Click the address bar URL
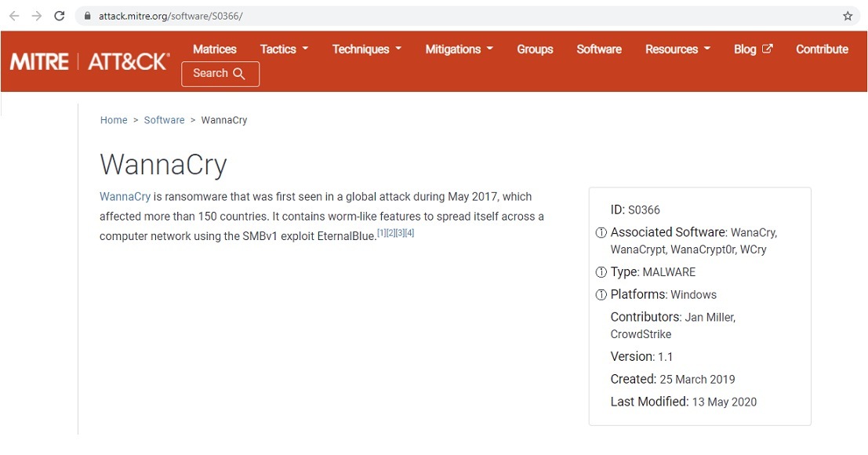This screenshot has height=455, width=868. click(x=170, y=16)
